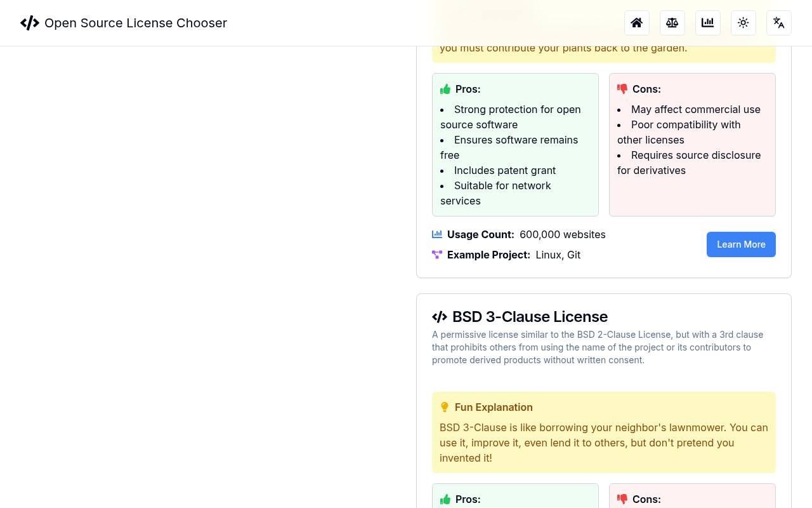Click the Fun Explanation lawnmower text box
812x508 pixels.
pyautogui.click(x=604, y=432)
